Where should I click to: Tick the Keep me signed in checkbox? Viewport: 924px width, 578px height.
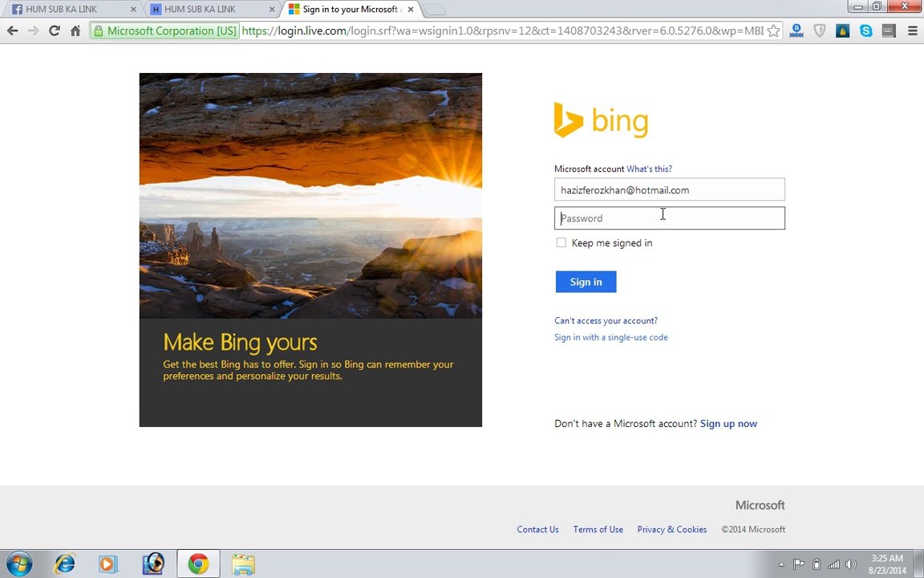click(561, 242)
